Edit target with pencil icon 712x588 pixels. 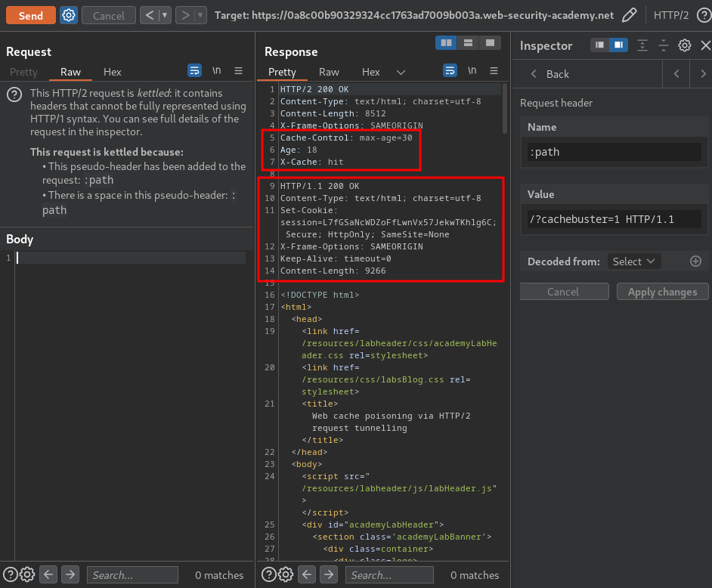pyautogui.click(x=629, y=15)
